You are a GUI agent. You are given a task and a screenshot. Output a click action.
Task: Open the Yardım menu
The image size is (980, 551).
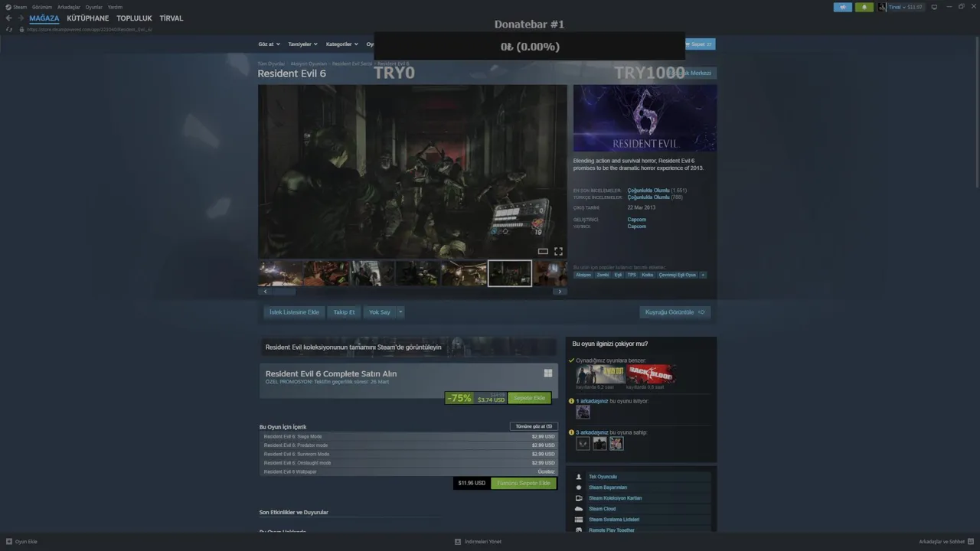(x=115, y=7)
